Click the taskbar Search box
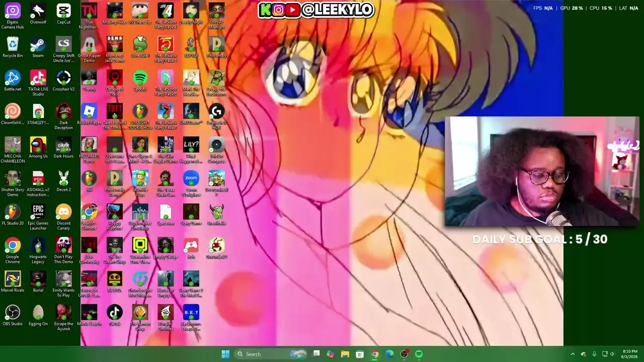This screenshot has height=362, width=644. click(x=271, y=354)
